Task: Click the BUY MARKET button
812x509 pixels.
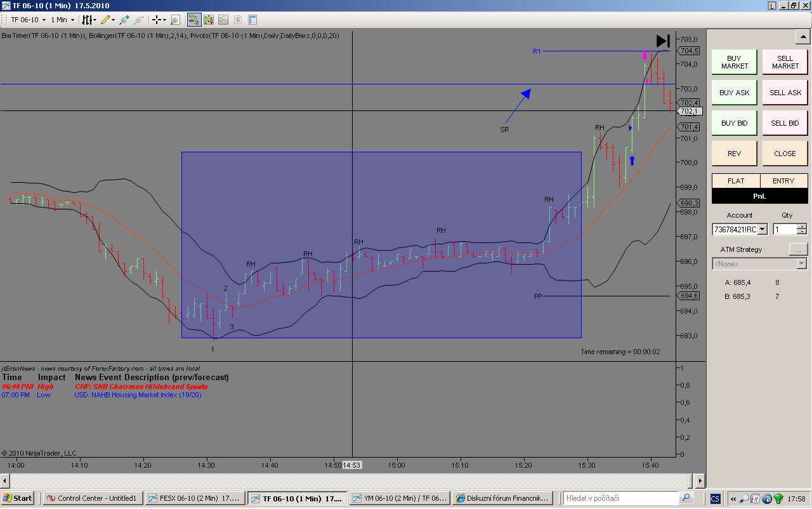Action: point(735,62)
